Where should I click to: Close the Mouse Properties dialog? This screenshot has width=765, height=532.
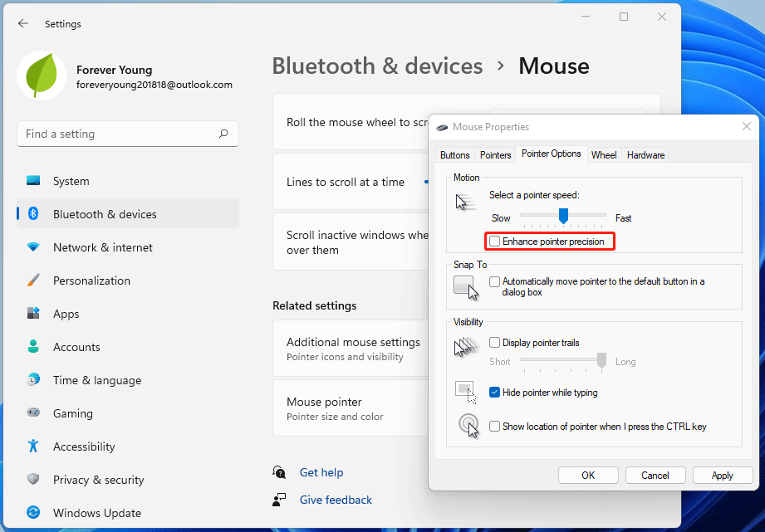point(747,127)
